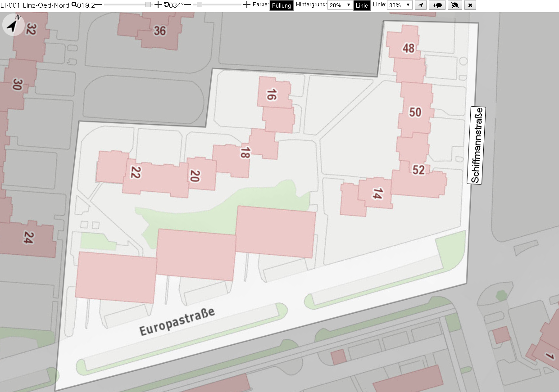
Task: Click the rotation increase plus icon
Action: tap(246, 5)
